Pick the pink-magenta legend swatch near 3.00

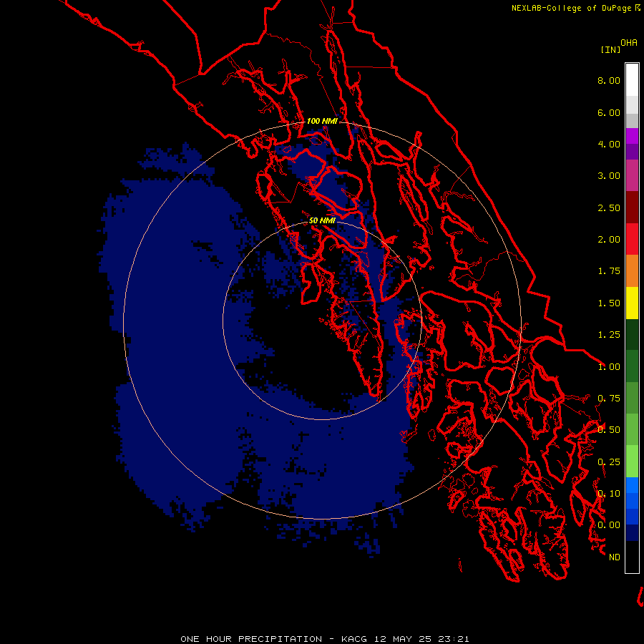coord(632,175)
